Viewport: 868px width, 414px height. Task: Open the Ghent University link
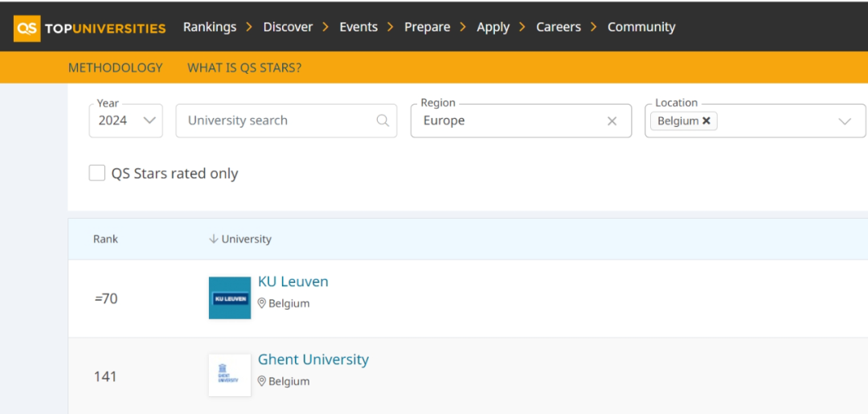coord(313,360)
